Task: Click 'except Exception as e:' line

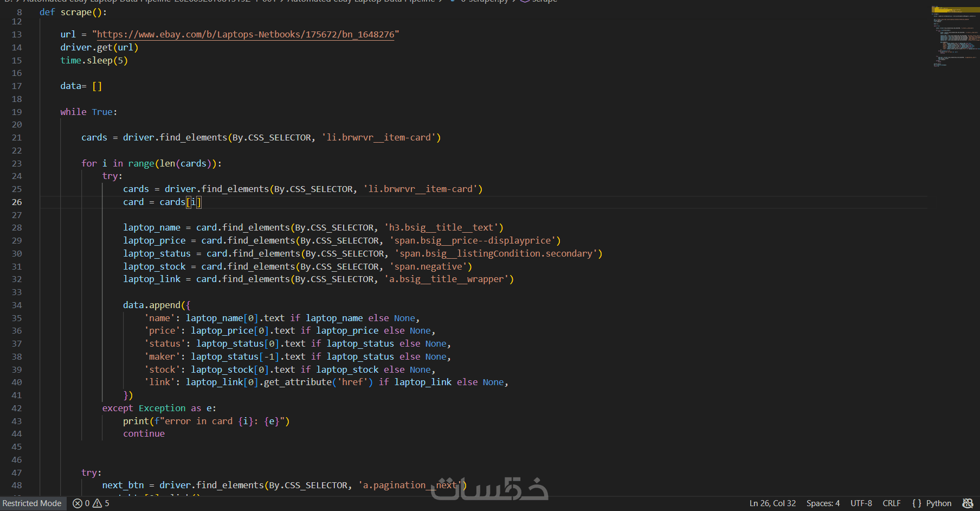Action: click(x=159, y=408)
